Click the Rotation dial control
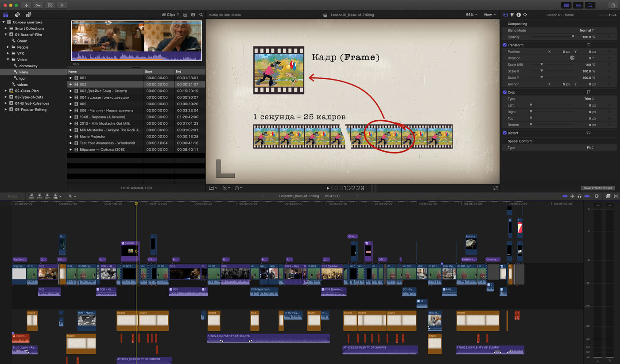The height and width of the screenshot is (364, 620). click(572, 58)
